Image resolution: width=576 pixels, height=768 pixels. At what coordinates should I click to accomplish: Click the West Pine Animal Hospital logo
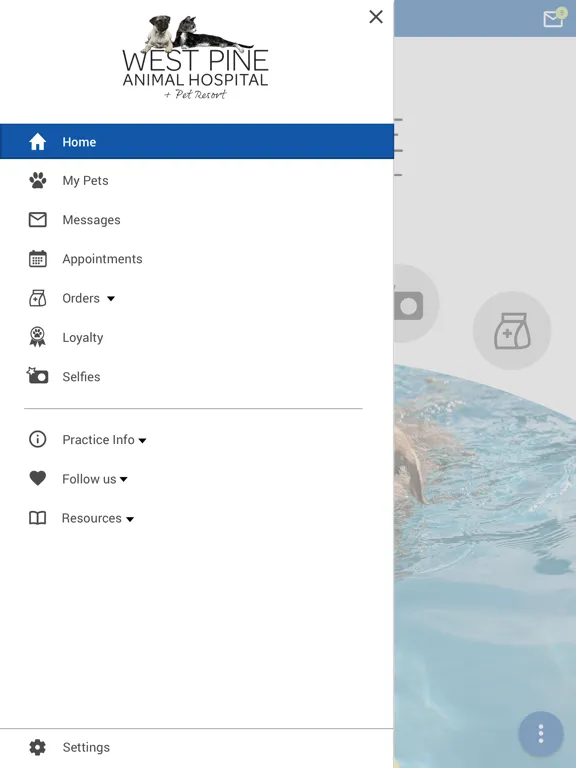point(195,57)
